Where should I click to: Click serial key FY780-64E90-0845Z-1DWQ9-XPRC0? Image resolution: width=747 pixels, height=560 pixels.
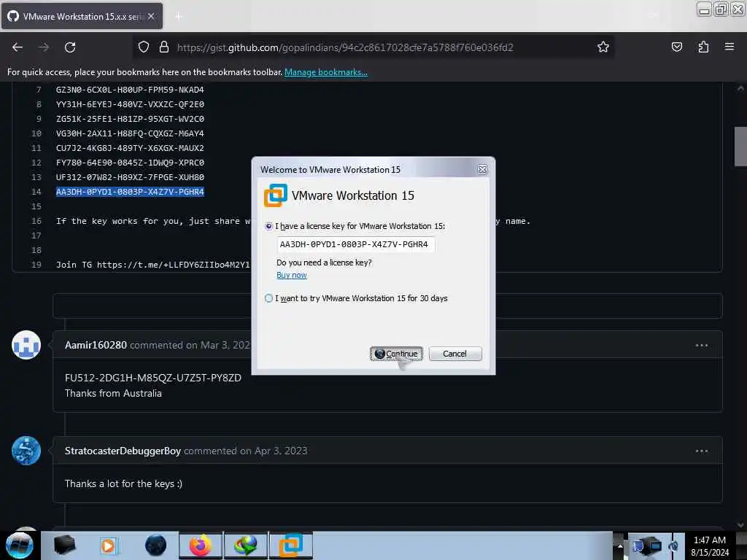coord(130,163)
